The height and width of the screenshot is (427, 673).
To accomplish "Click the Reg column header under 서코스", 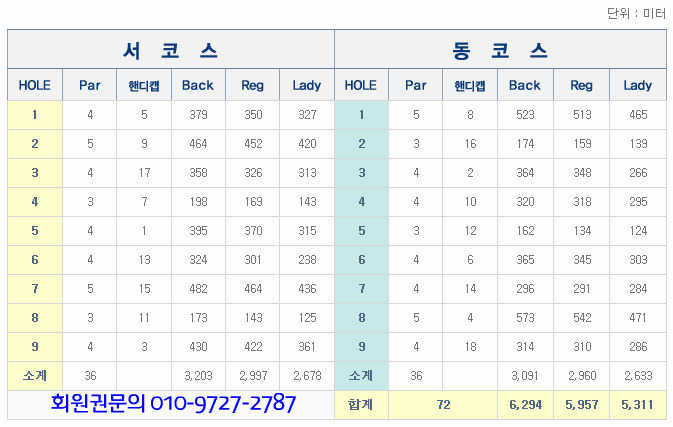I will (x=252, y=85).
